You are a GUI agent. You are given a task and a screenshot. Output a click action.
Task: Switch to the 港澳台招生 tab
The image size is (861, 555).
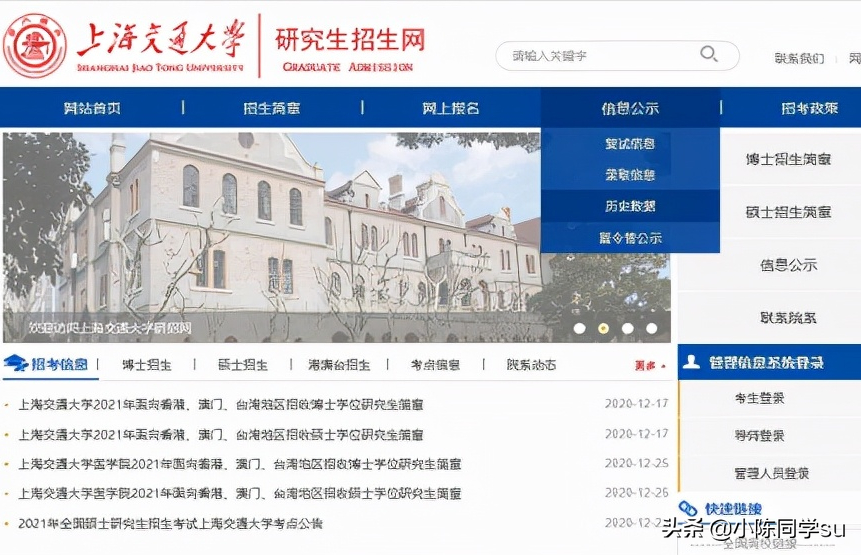pos(339,365)
